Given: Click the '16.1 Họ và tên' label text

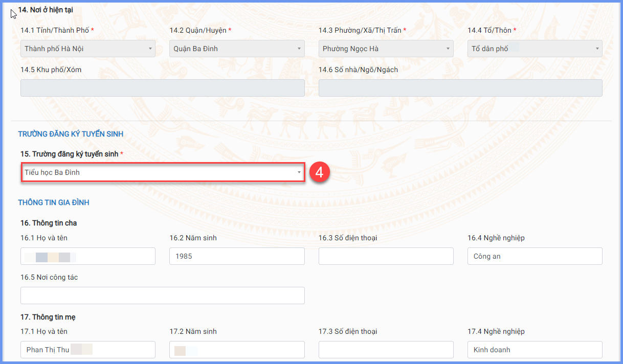Looking at the screenshot, I should coord(44,238).
